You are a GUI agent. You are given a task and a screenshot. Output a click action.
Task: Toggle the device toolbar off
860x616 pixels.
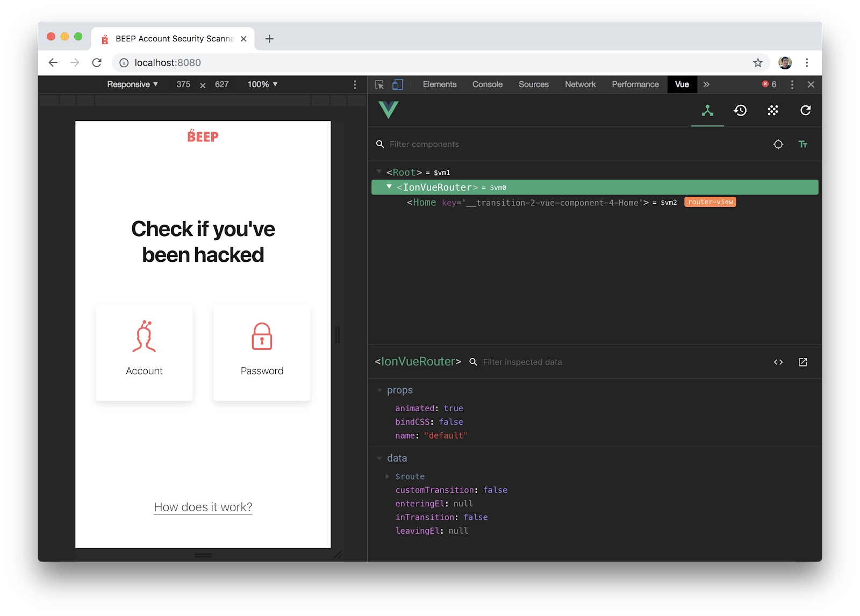[398, 84]
